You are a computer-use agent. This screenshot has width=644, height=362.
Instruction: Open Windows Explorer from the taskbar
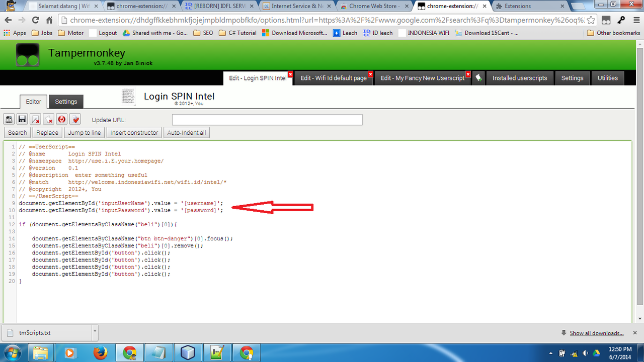41,353
